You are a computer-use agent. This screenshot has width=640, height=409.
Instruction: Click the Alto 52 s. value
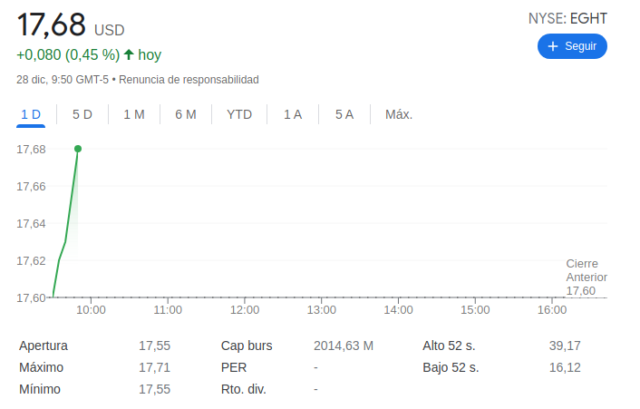click(x=565, y=345)
